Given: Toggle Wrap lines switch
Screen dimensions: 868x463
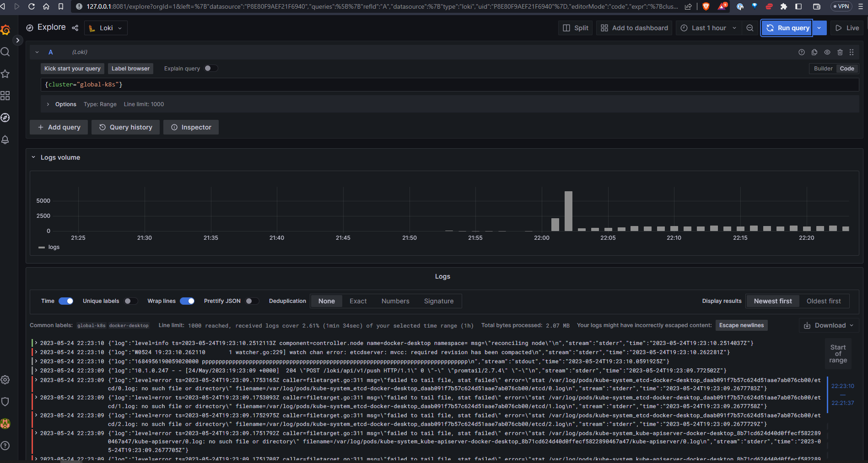Looking at the screenshot, I should 187,301.
